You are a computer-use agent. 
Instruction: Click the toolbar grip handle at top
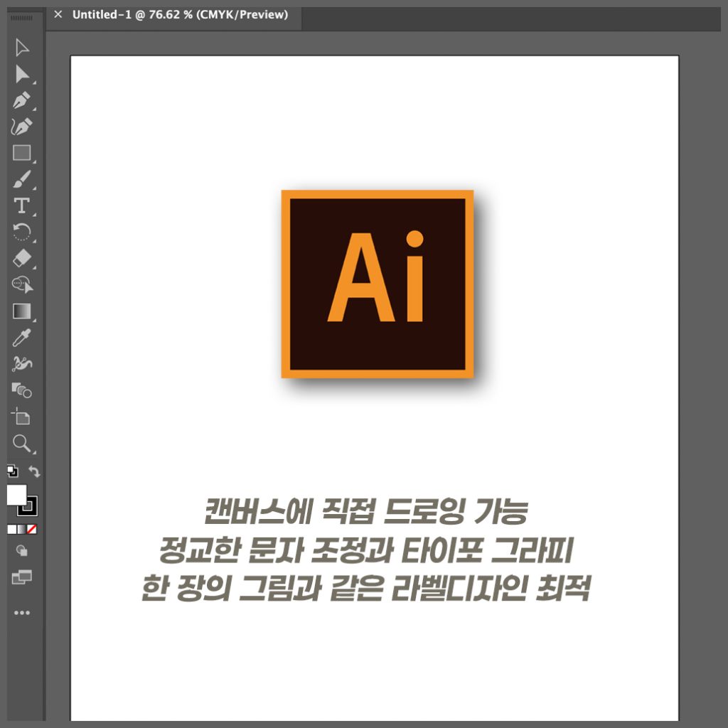21,18
